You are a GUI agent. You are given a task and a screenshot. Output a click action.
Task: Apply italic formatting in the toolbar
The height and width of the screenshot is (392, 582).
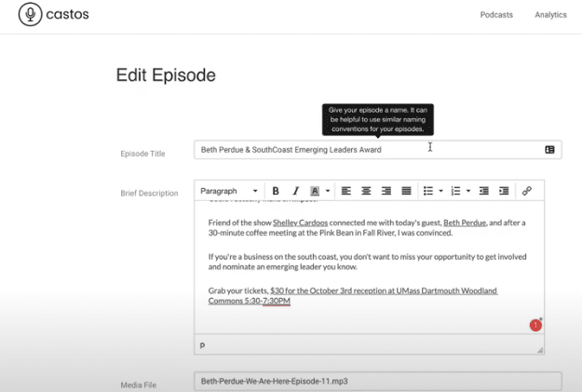pyautogui.click(x=296, y=191)
